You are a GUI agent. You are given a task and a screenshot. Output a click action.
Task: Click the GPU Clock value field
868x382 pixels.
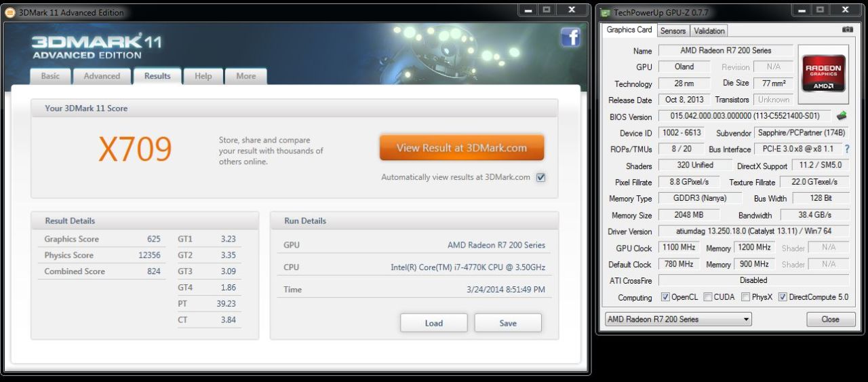tap(681, 248)
